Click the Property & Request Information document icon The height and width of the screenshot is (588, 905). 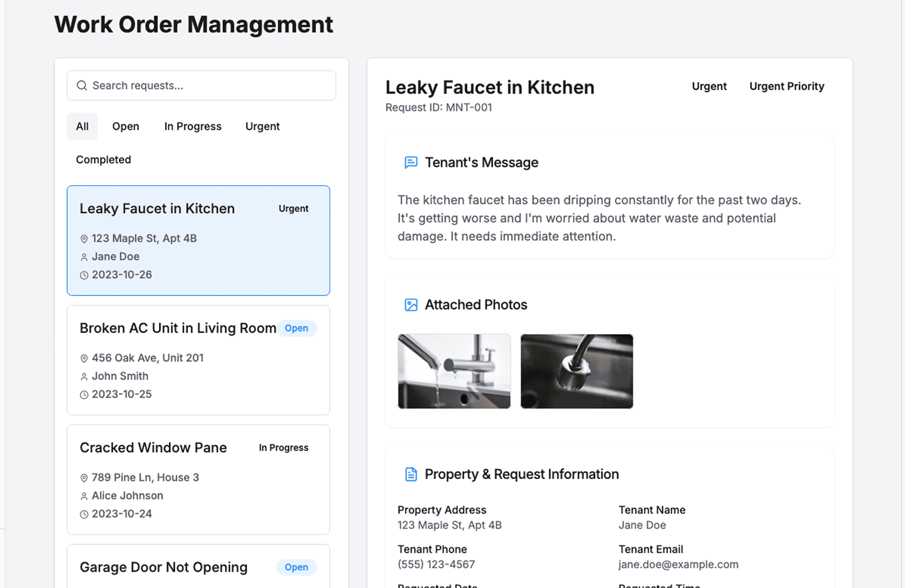point(411,474)
